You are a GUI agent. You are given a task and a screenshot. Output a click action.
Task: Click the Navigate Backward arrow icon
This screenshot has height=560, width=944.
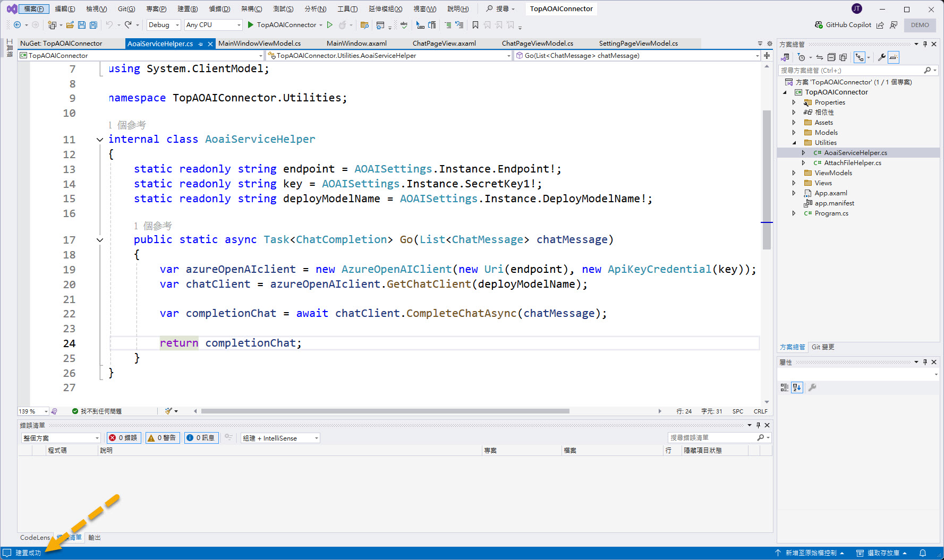[x=17, y=25]
